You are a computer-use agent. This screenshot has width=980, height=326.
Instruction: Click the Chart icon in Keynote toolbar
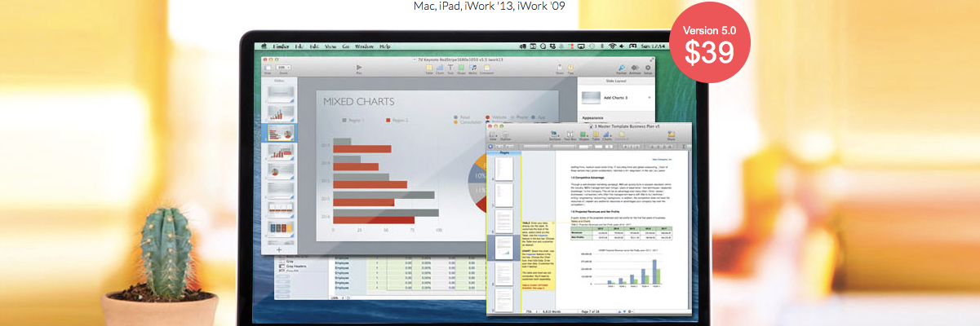point(440,68)
